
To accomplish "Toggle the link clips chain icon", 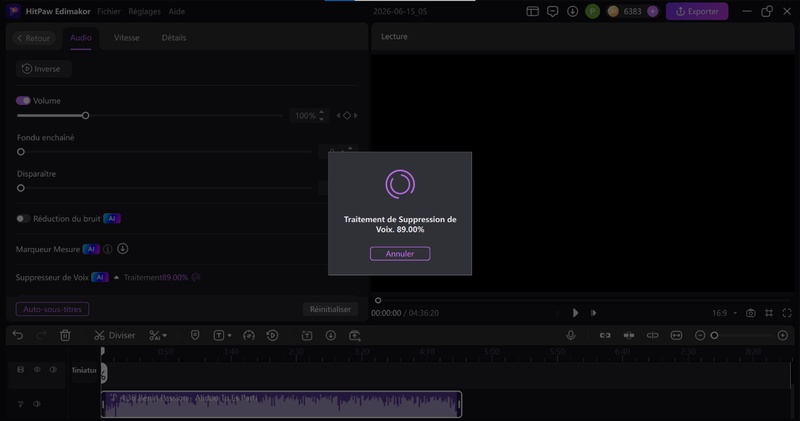I will pos(605,335).
